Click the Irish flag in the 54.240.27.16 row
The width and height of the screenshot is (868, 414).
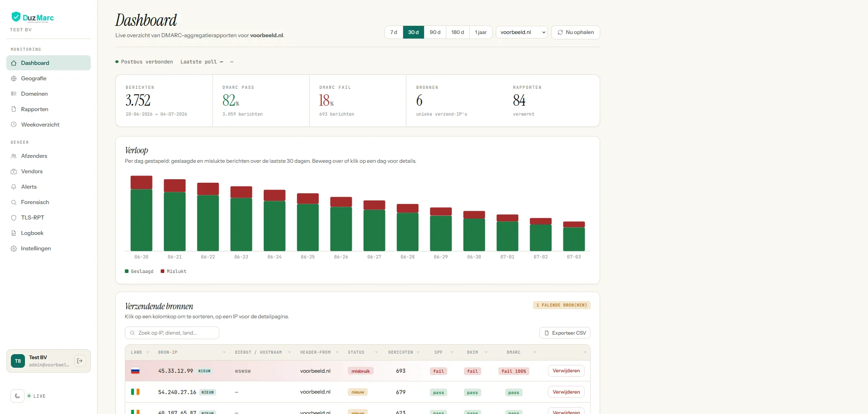point(135,392)
